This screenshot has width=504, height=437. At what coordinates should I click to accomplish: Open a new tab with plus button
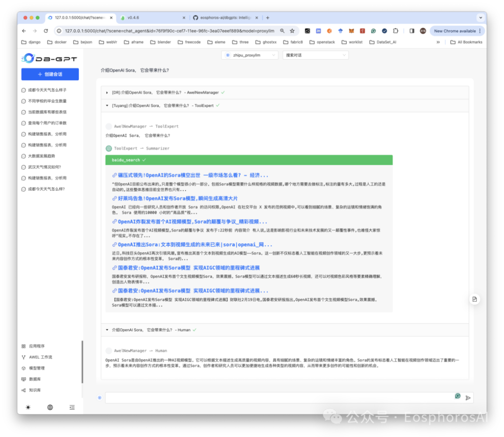268,18
